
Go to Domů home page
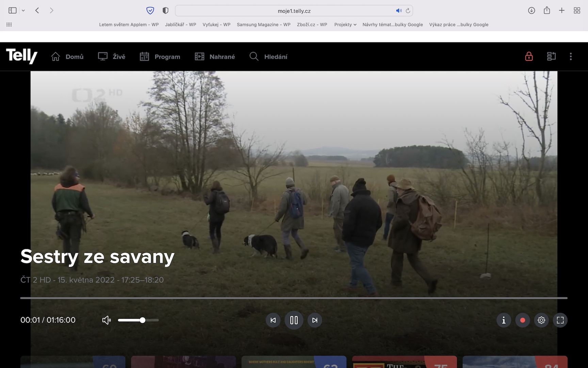[67, 57]
